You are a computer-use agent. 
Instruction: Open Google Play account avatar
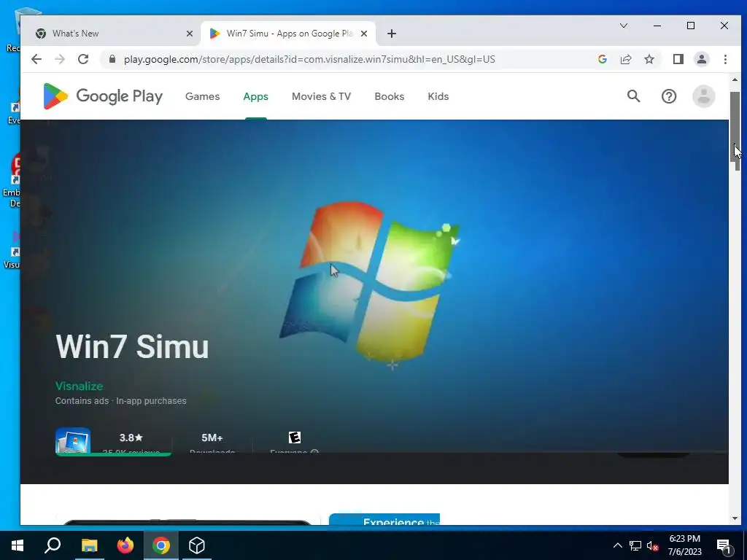pos(703,96)
